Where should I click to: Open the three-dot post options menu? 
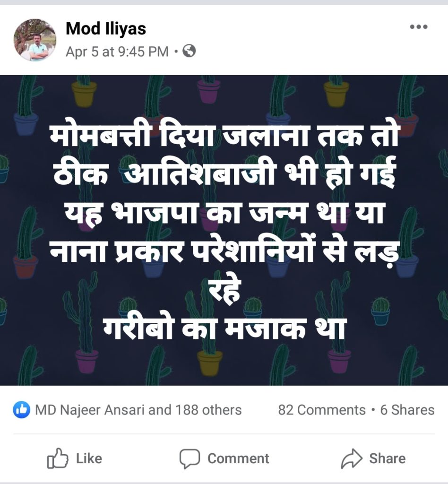(419, 27)
